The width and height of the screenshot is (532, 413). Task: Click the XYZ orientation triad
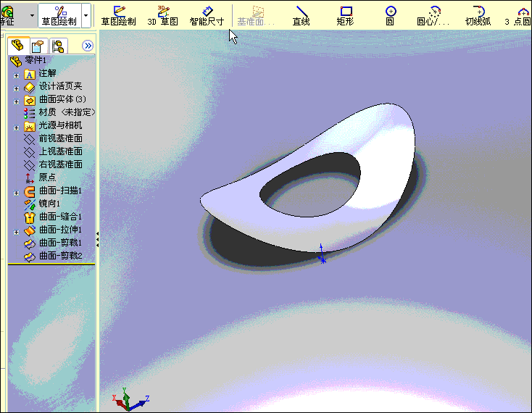[130, 399]
